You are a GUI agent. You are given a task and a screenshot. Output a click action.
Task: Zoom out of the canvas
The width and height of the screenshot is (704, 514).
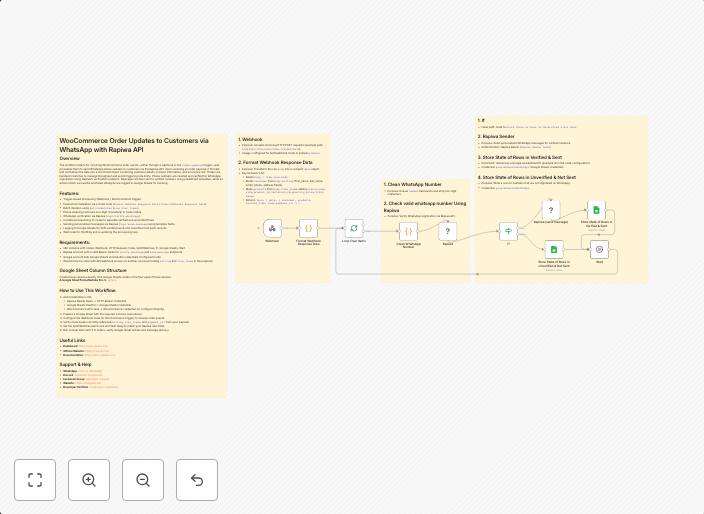click(143, 480)
